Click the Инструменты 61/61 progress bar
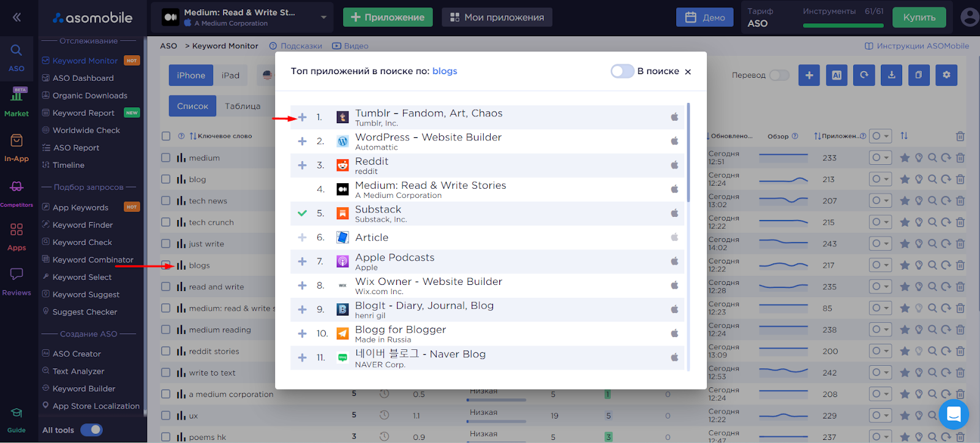This screenshot has width=980, height=443. (843, 25)
